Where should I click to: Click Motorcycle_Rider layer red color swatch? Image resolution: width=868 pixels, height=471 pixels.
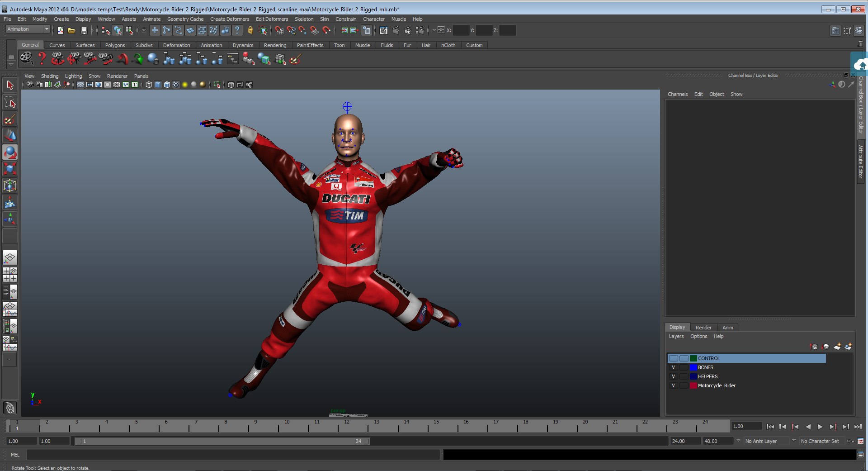click(693, 385)
